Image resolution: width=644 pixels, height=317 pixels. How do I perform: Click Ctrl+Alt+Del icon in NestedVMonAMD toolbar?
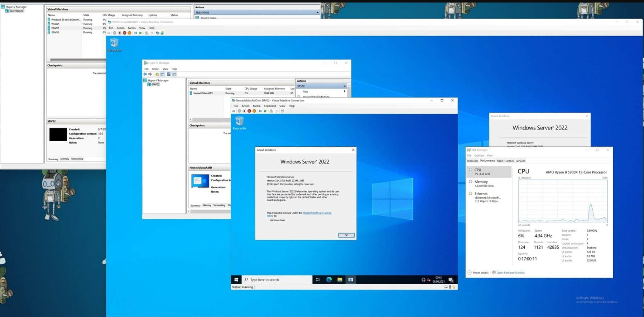(x=234, y=111)
